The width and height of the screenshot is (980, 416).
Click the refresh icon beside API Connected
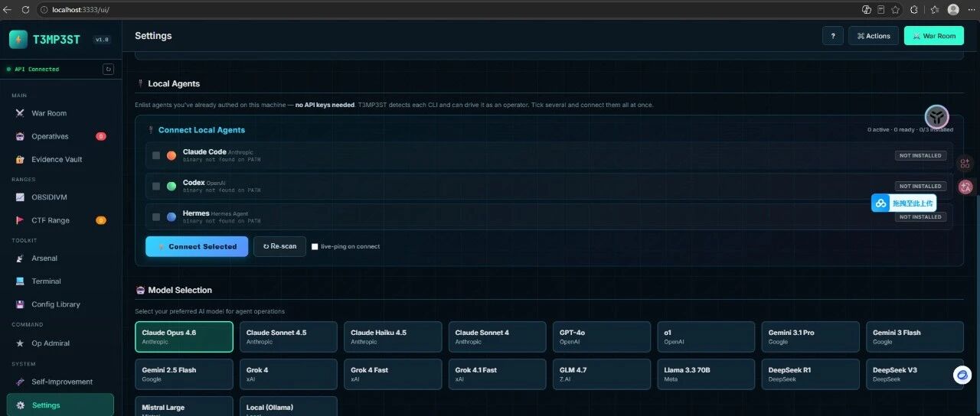pyautogui.click(x=108, y=69)
